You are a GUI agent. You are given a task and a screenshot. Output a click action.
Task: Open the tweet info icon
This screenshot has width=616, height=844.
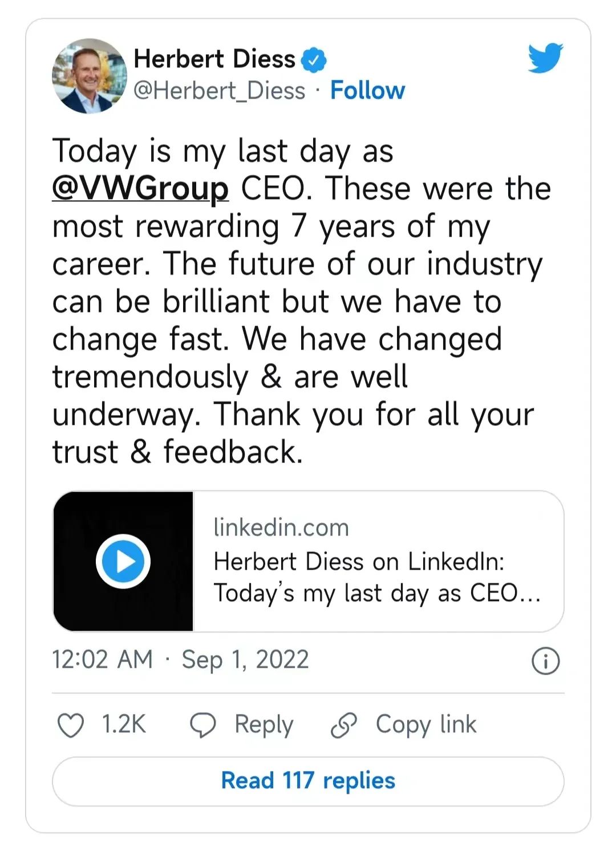pyautogui.click(x=545, y=661)
